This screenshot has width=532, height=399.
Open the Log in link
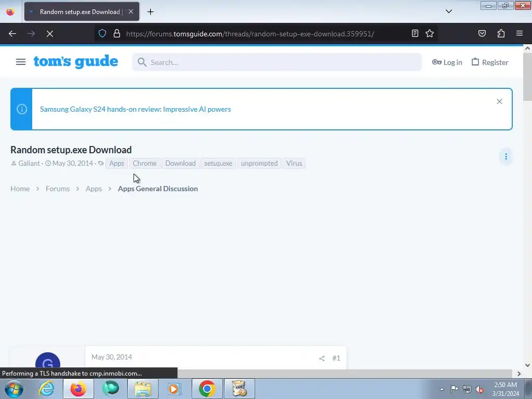tap(447, 62)
